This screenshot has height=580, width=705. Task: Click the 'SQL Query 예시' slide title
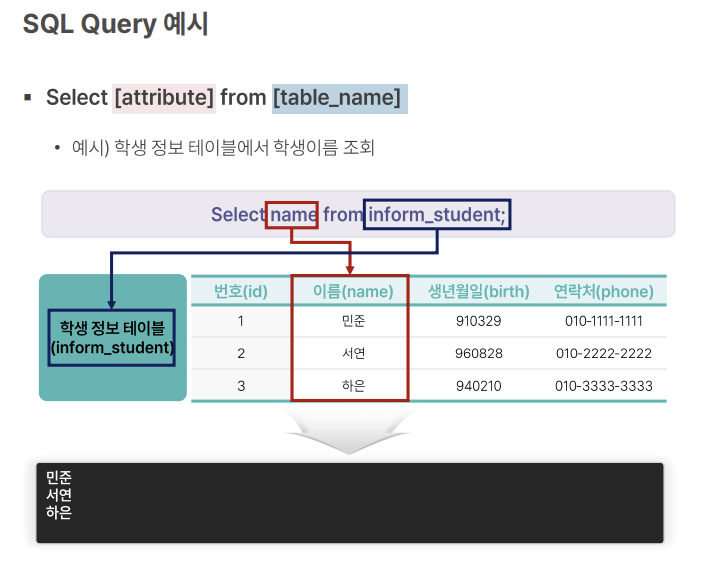point(115,24)
